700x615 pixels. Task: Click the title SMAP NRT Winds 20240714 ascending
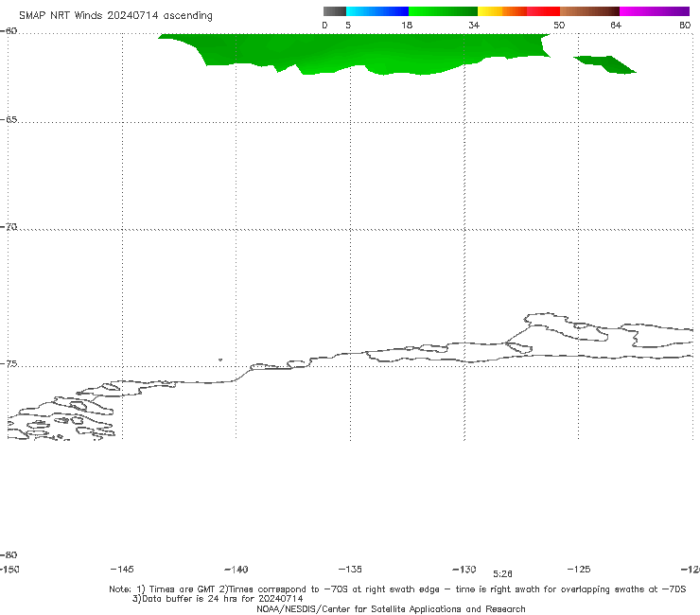click(x=115, y=16)
